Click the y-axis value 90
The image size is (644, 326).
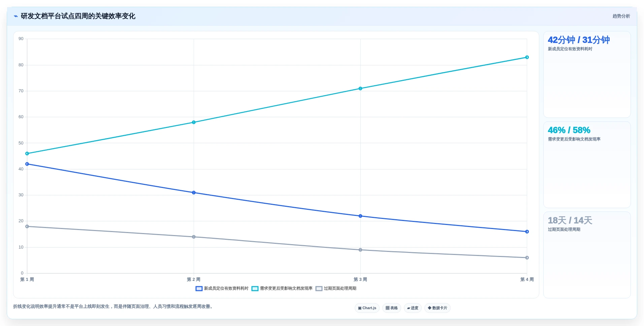[x=21, y=39]
